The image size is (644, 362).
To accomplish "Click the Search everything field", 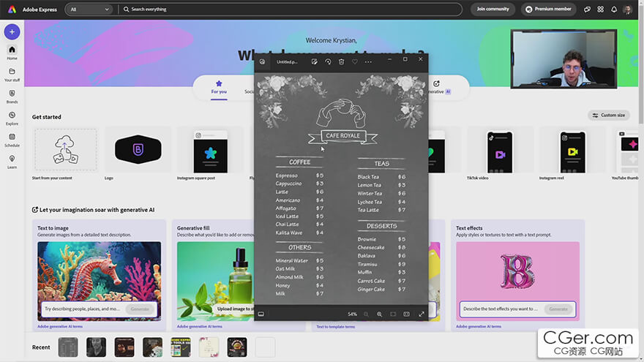I will [x=291, y=9].
